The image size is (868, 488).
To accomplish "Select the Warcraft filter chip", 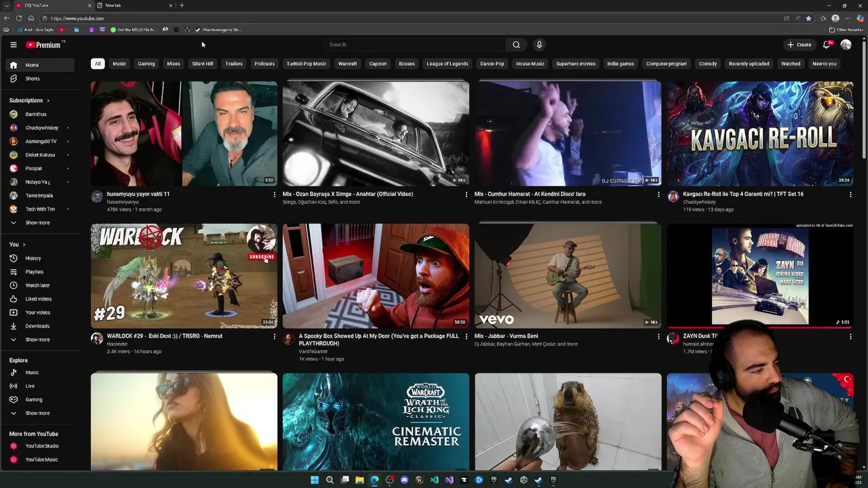I will 347,64.
